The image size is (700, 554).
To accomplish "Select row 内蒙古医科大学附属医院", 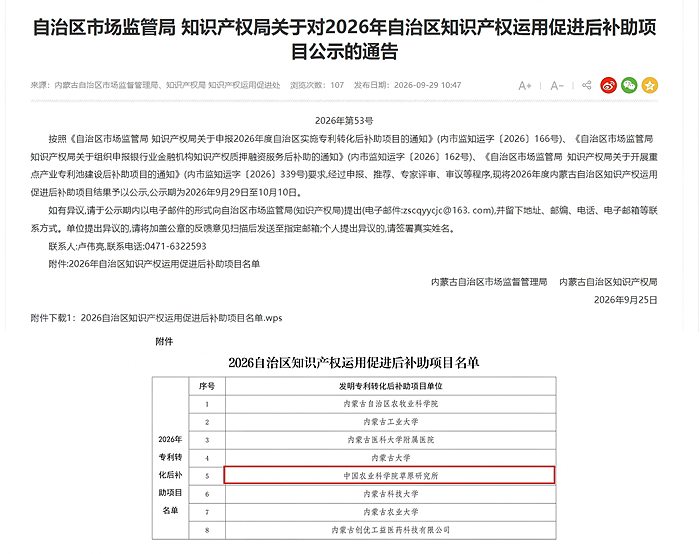I will (391, 440).
